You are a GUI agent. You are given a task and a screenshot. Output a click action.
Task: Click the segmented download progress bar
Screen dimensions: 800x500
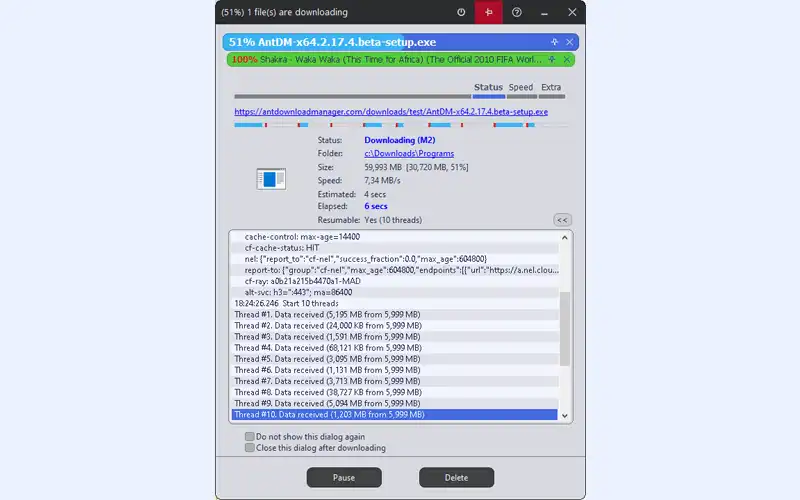[401, 125]
